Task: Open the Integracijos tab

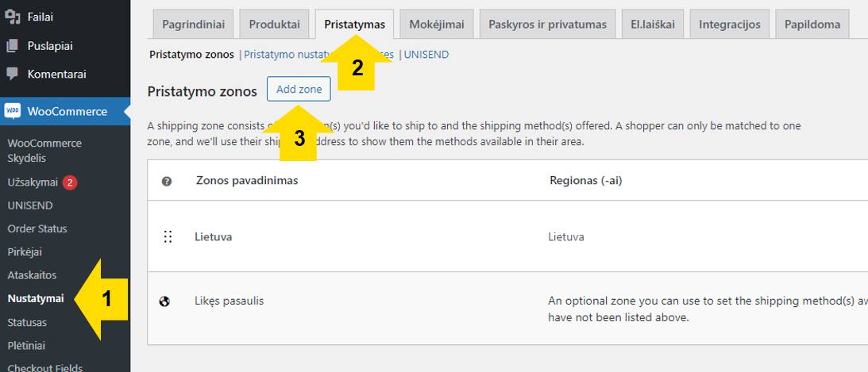Action: [x=730, y=25]
